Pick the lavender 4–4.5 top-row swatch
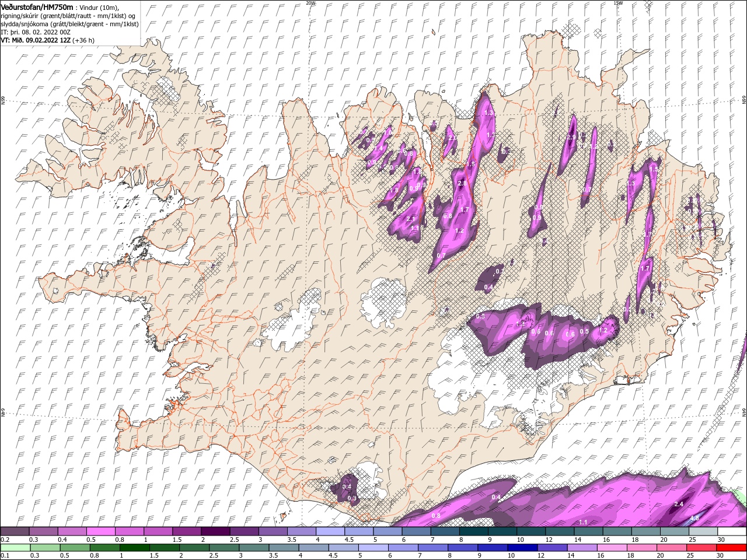The height and width of the screenshot is (560, 747). pos(330,531)
